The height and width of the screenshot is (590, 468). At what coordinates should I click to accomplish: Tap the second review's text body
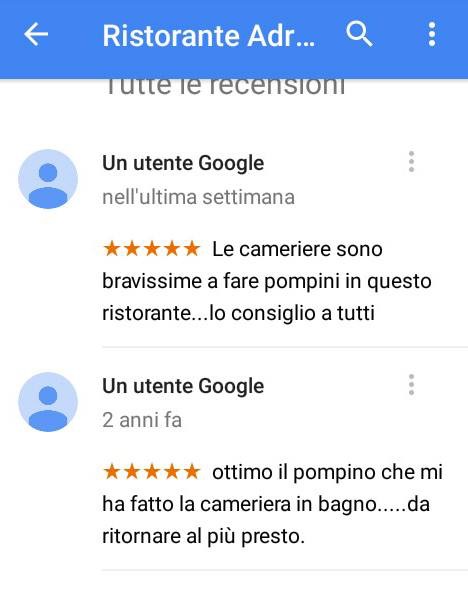(x=273, y=504)
